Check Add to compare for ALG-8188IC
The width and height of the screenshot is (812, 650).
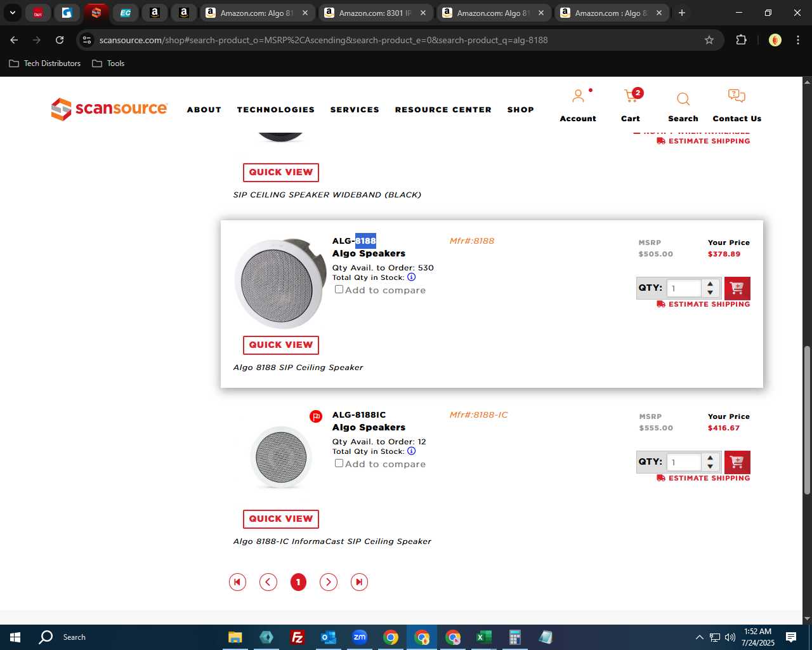pyautogui.click(x=339, y=463)
